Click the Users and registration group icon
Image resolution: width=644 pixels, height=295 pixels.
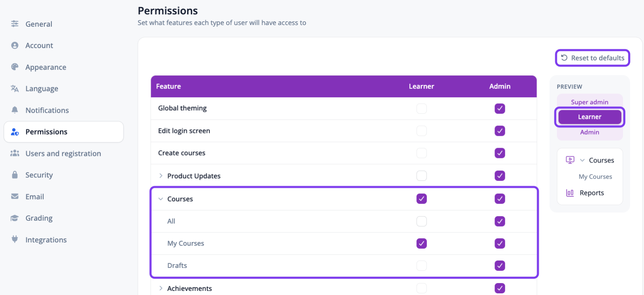pyautogui.click(x=15, y=153)
